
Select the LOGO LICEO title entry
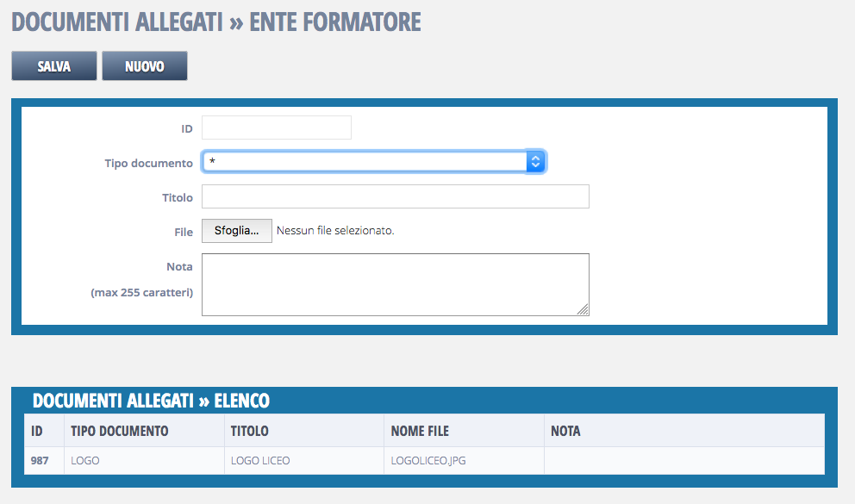[x=260, y=460]
